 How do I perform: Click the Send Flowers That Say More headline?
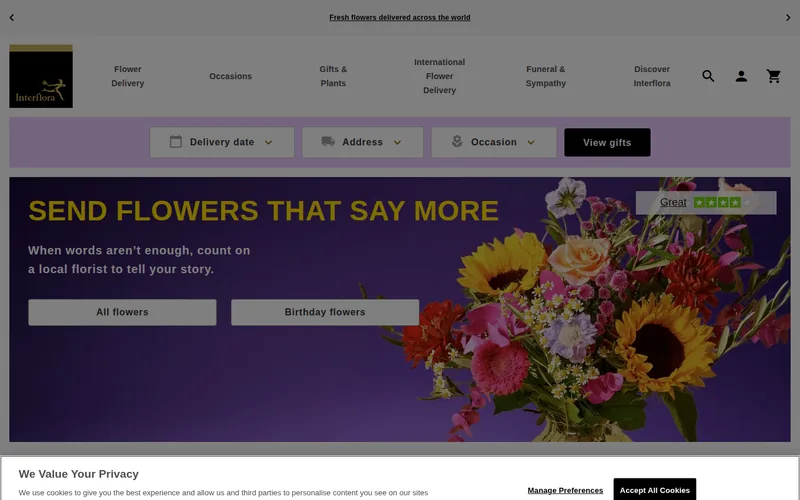[x=263, y=211]
